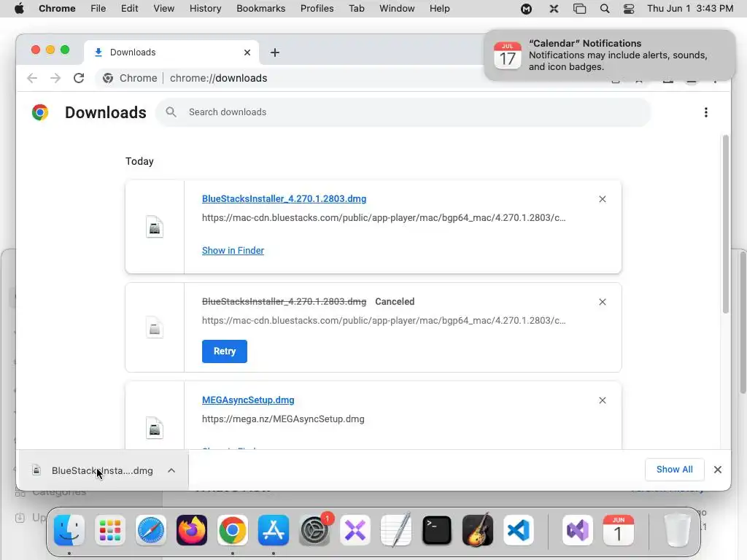Click the Chrome site info icon in address bar
The width and height of the screenshot is (747, 560).
pos(108,78)
